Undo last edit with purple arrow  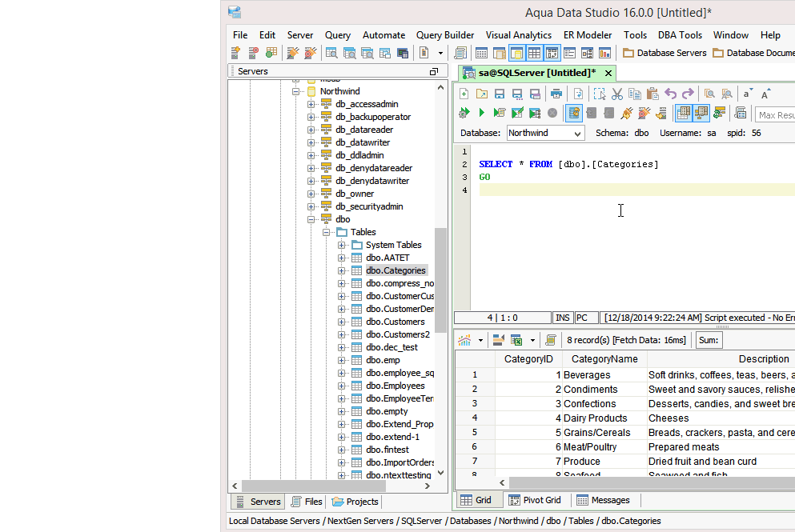pyautogui.click(x=670, y=94)
